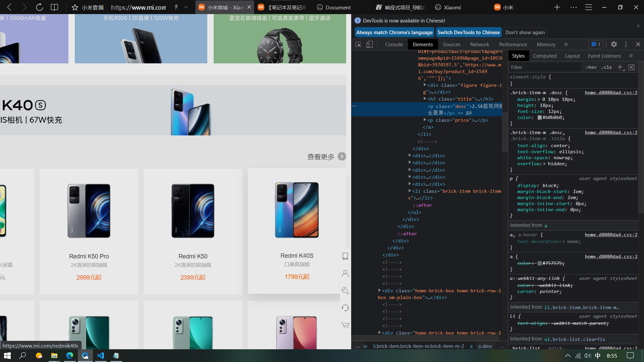Image resolution: width=644 pixels, height=362 pixels.
Task: Toggle the .cls class editor
Action: (606, 67)
